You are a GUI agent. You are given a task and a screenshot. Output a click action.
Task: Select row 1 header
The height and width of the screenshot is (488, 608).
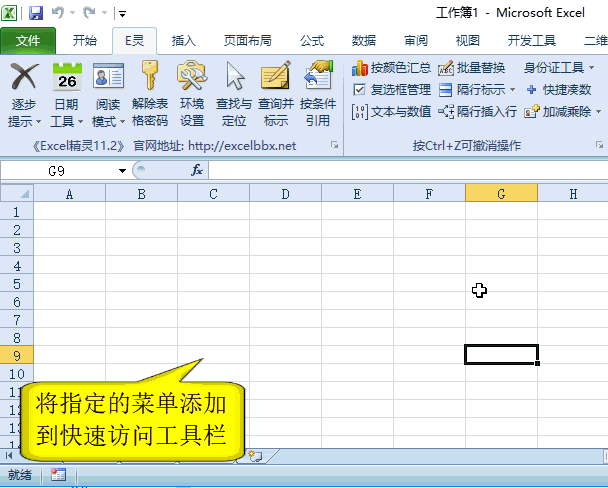tap(17, 212)
